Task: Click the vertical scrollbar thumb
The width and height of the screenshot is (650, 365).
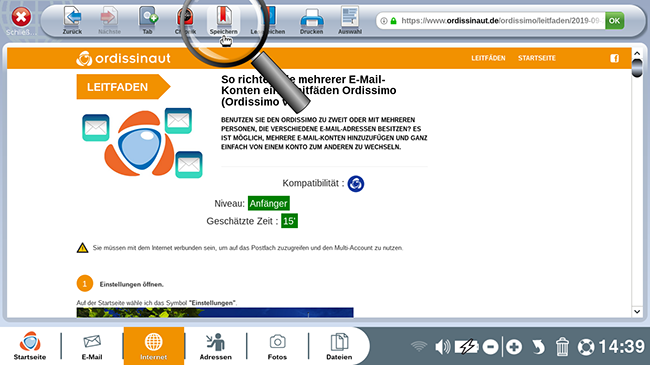Action: (x=637, y=68)
